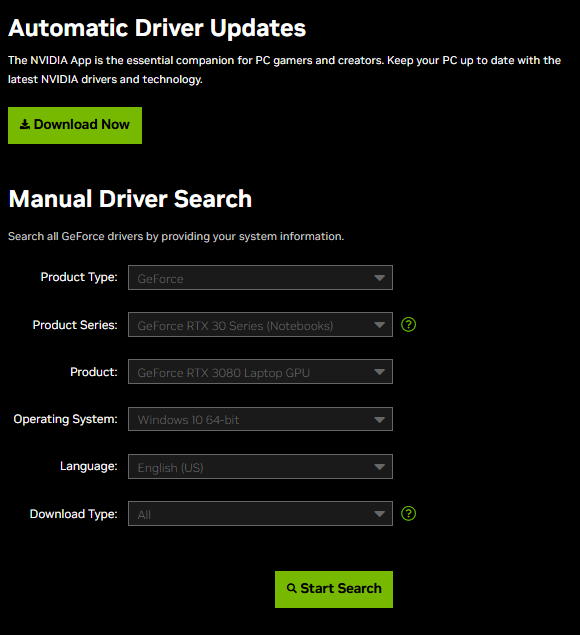Open the Product Series dropdown
Viewport: 580px width, 635px height.
pyautogui.click(x=260, y=324)
